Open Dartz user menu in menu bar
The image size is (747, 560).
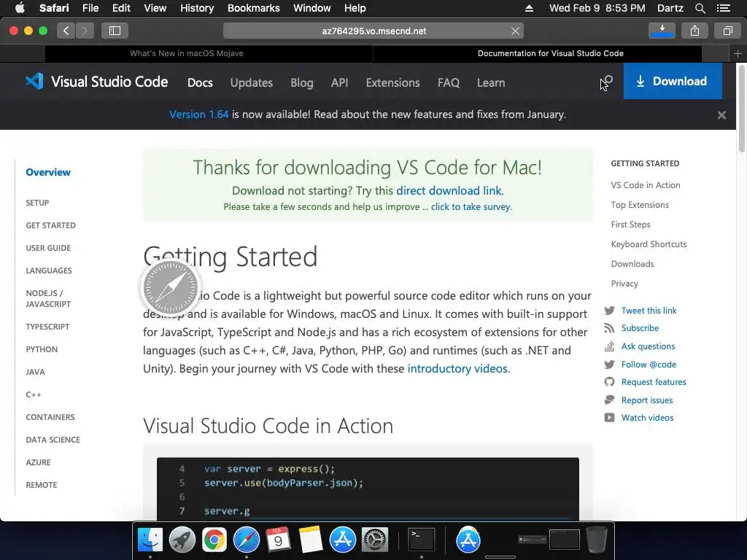pyautogui.click(x=670, y=8)
